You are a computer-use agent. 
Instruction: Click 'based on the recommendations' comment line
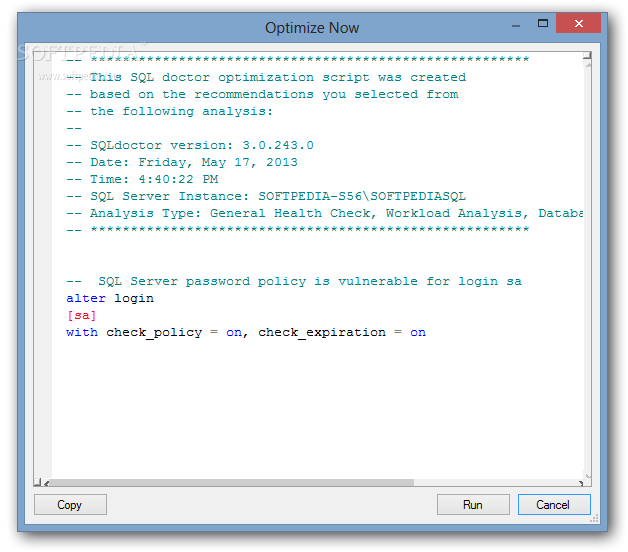pyautogui.click(x=262, y=94)
